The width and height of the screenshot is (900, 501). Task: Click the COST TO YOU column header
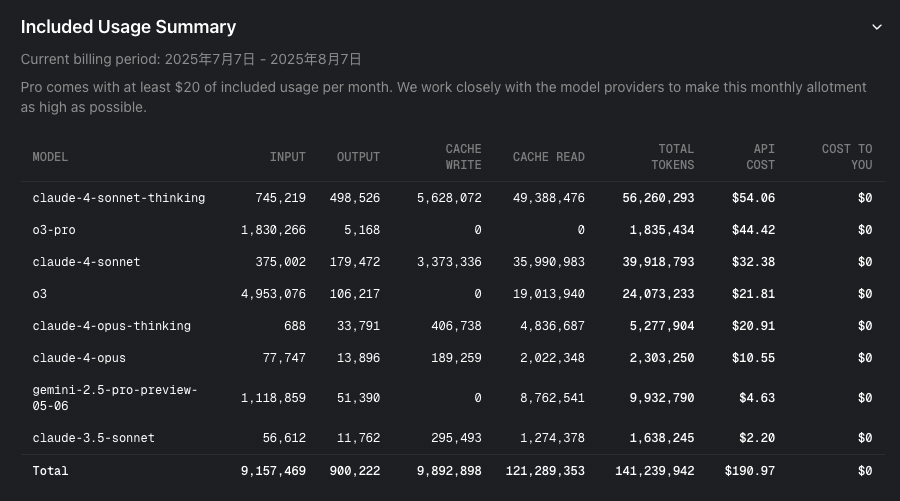pos(847,157)
